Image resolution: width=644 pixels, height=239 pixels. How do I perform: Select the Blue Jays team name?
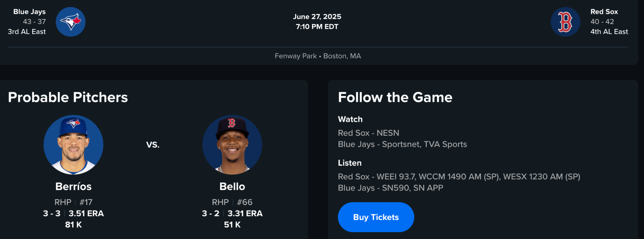(29, 12)
